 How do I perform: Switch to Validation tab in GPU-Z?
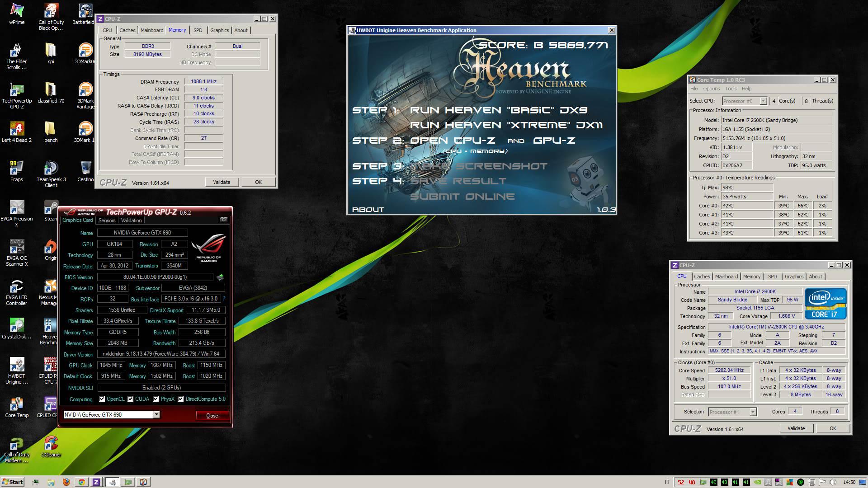tap(132, 221)
